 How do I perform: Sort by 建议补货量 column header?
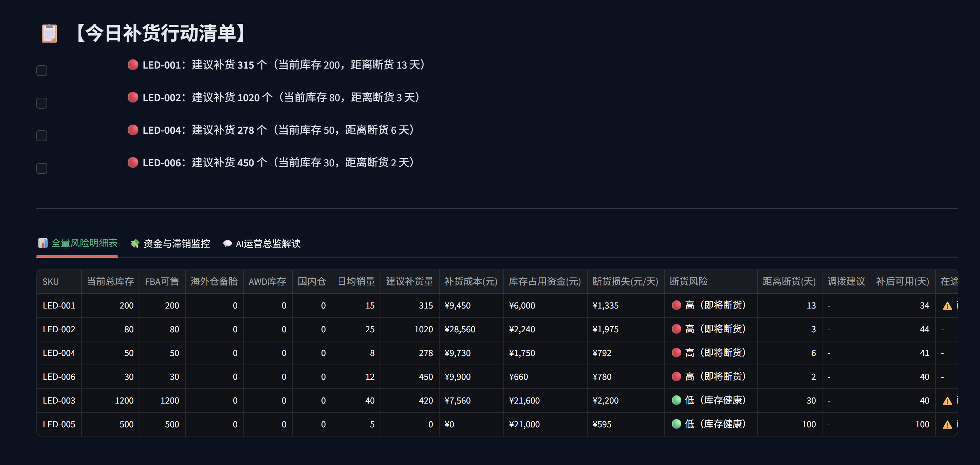click(x=410, y=282)
